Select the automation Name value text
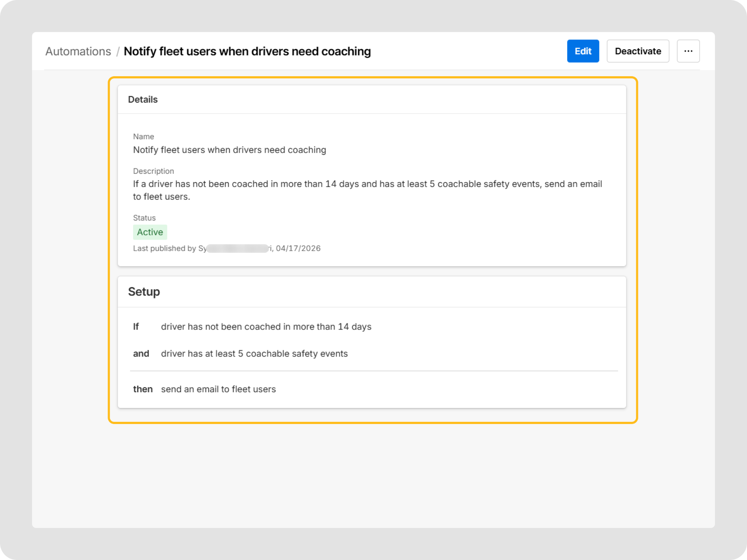This screenshot has width=747, height=560. [229, 150]
